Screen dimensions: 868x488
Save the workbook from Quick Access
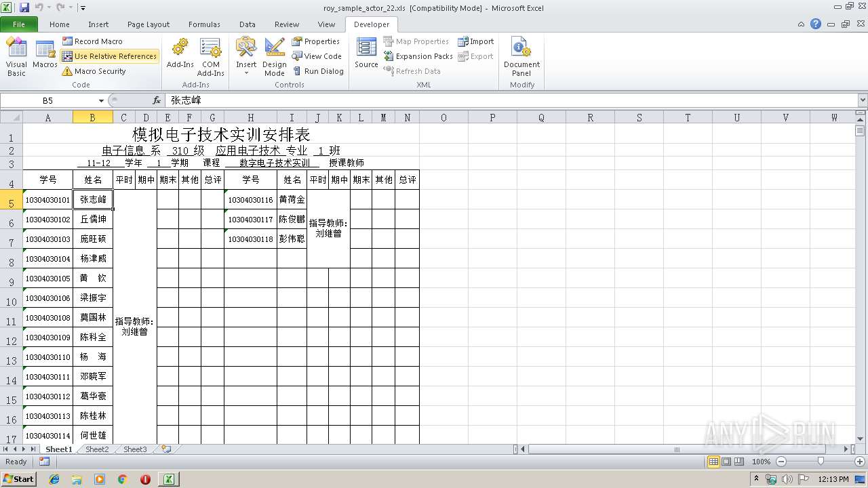click(x=24, y=7)
